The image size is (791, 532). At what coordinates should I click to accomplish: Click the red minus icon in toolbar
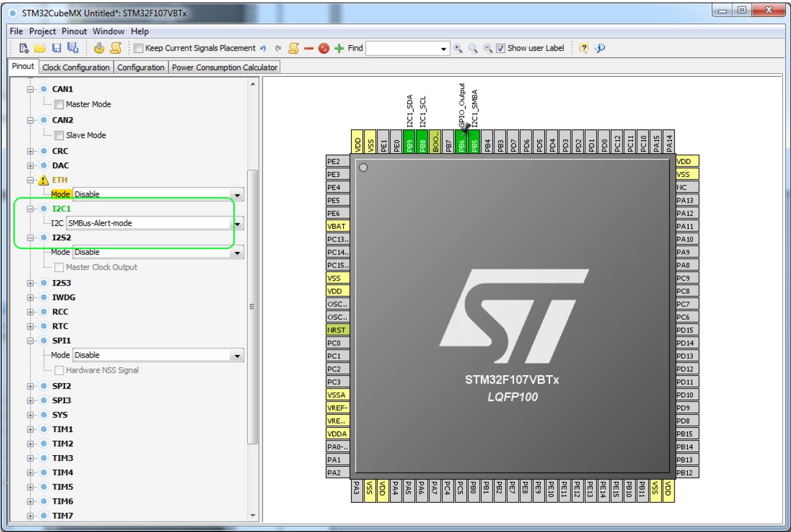[x=308, y=48]
